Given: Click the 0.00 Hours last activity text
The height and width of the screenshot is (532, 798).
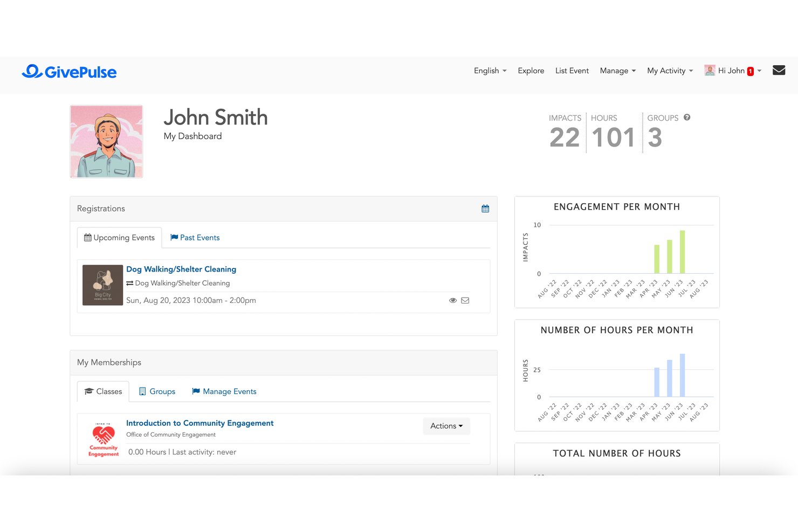Looking at the screenshot, I should click(x=182, y=452).
